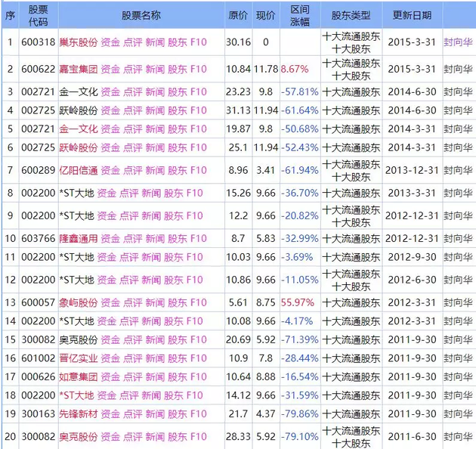Click 点评 link in 亿阳信通 row
This screenshot has width=476, height=449.
pos(133,170)
